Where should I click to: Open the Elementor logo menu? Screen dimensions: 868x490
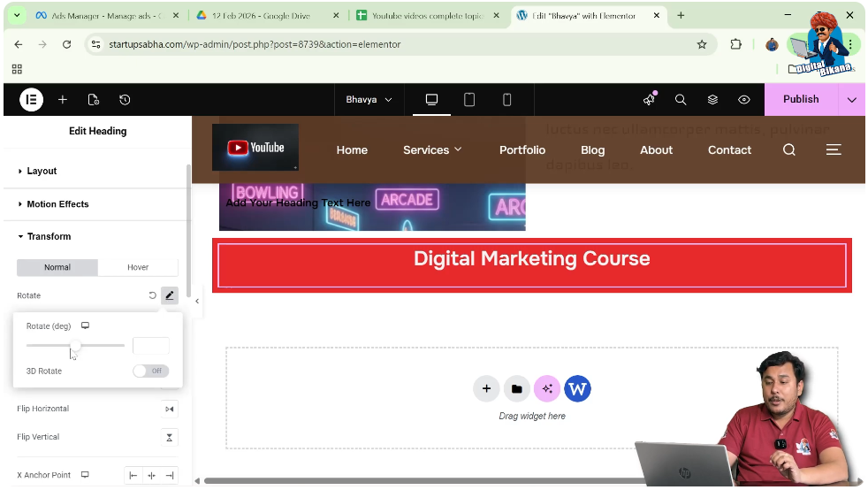coord(31,100)
